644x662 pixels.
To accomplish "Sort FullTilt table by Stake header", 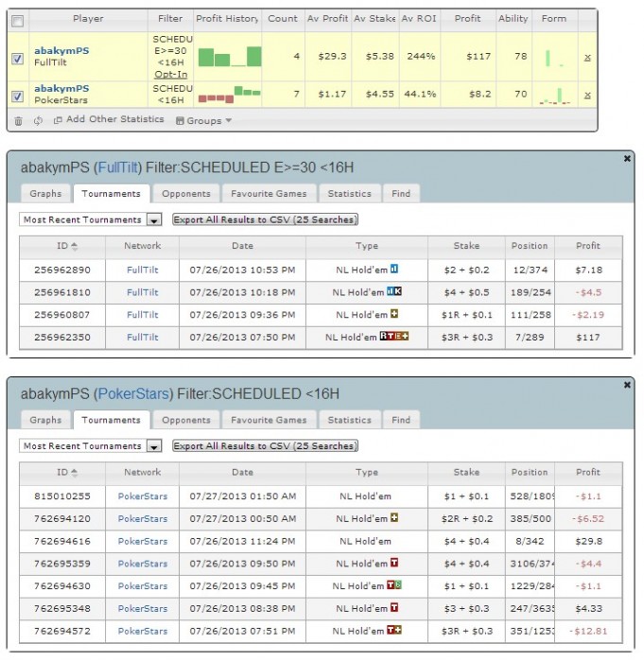I will [x=466, y=246].
